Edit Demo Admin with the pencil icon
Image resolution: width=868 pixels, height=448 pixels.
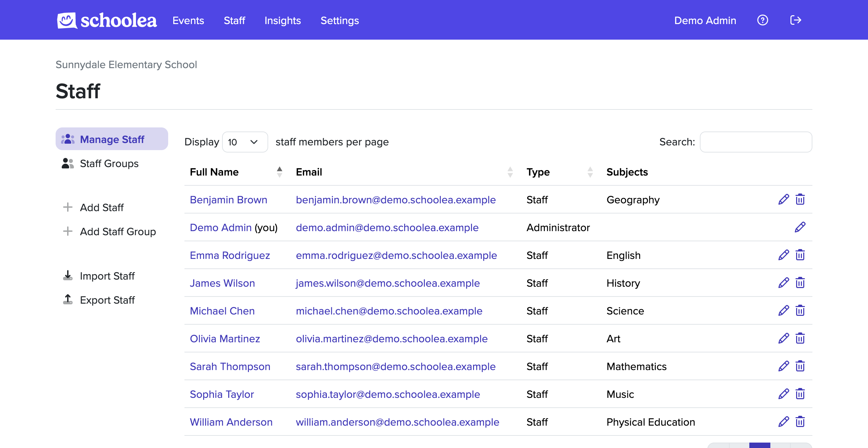pos(800,227)
